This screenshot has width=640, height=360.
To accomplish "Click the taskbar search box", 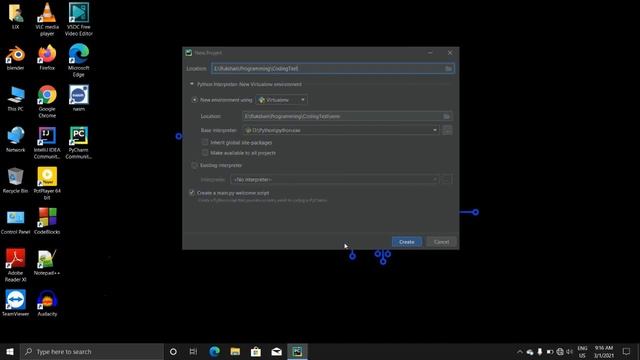I will [92, 351].
